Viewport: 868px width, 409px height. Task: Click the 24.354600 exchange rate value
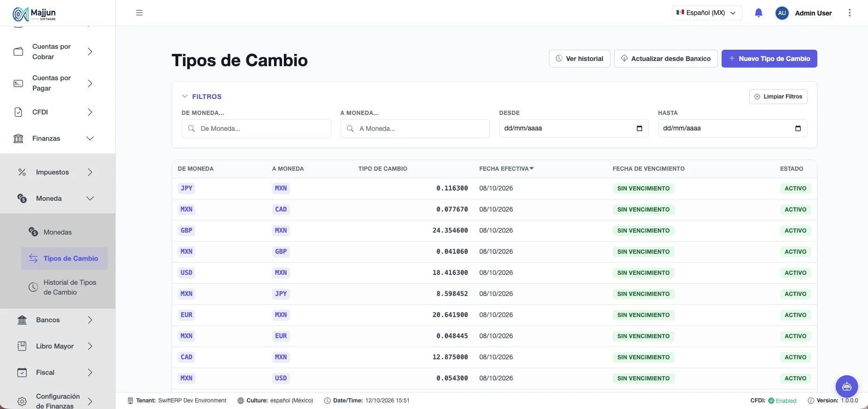point(450,231)
